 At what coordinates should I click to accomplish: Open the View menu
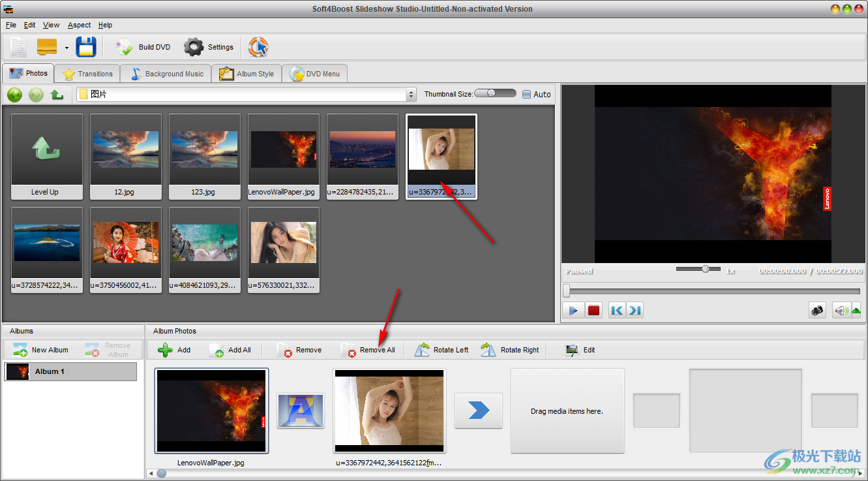pyautogui.click(x=52, y=25)
